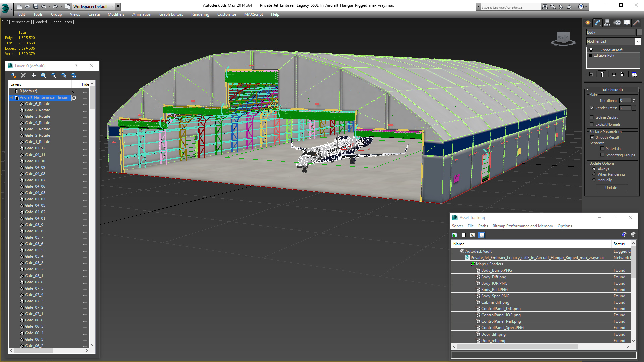Select the When Rendering update option

[x=594, y=174]
